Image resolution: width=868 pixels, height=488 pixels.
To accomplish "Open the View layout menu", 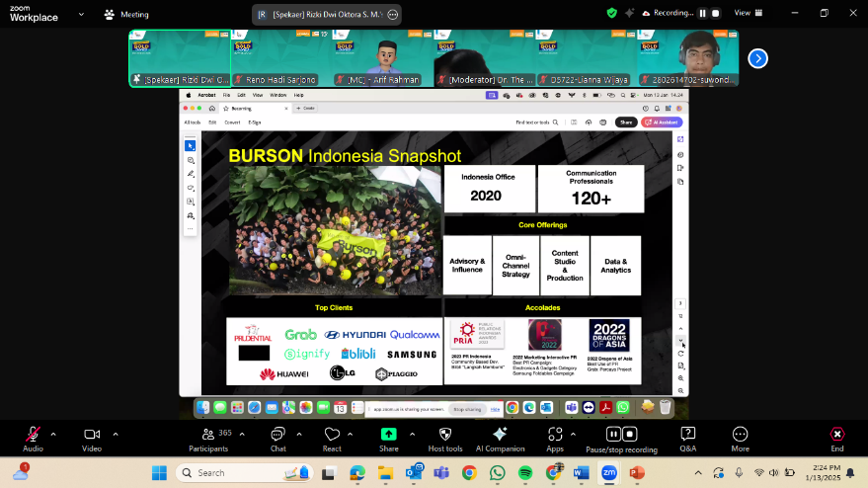I will (748, 13).
